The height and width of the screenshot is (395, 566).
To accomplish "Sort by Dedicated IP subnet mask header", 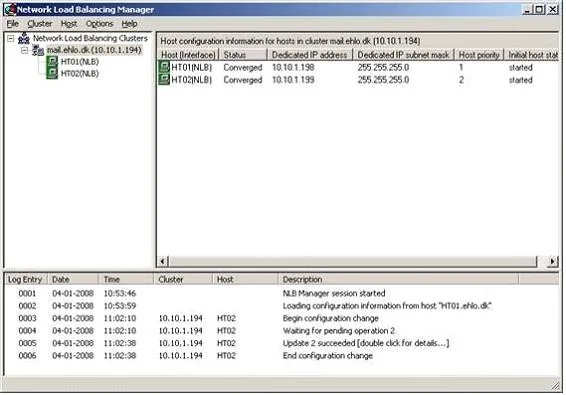I will click(403, 55).
